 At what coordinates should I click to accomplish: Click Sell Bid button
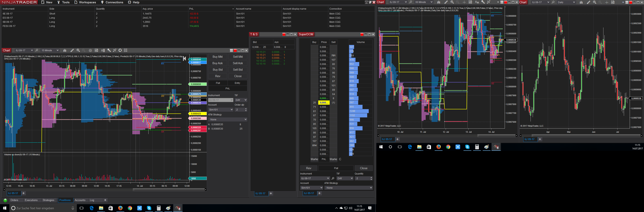click(x=238, y=70)
